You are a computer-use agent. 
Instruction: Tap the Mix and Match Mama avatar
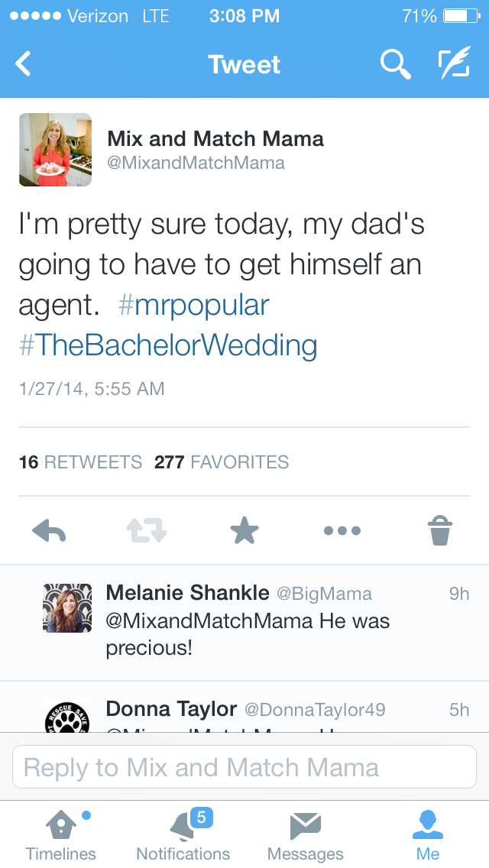[x=55, y=150]
